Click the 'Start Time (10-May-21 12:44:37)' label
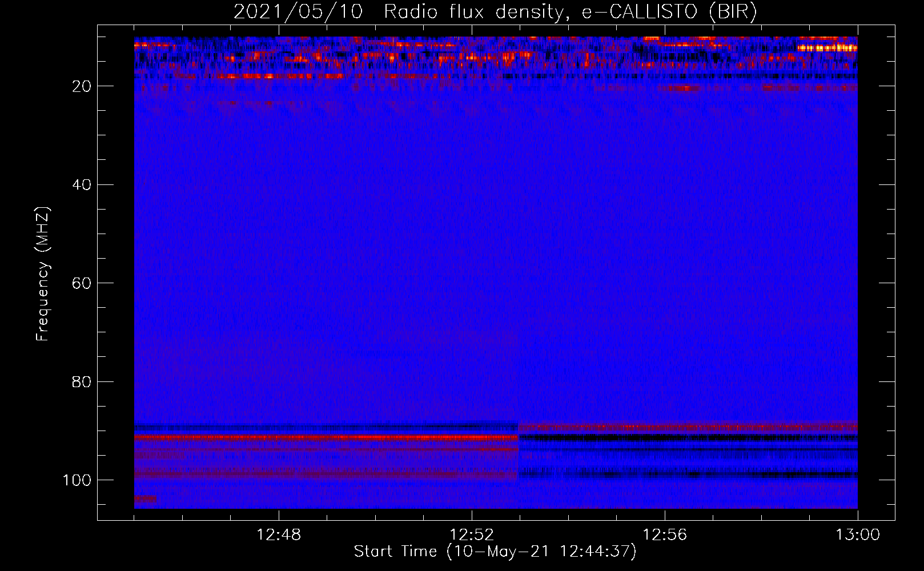This screenshot has height=571, width=924. click(495, 551)
